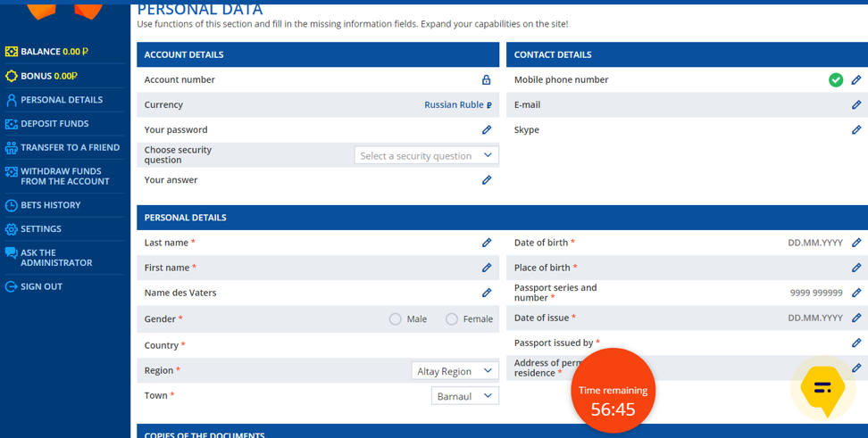Edit Your password pencil icon
868x438 pixels.
[x=487, y=129]
